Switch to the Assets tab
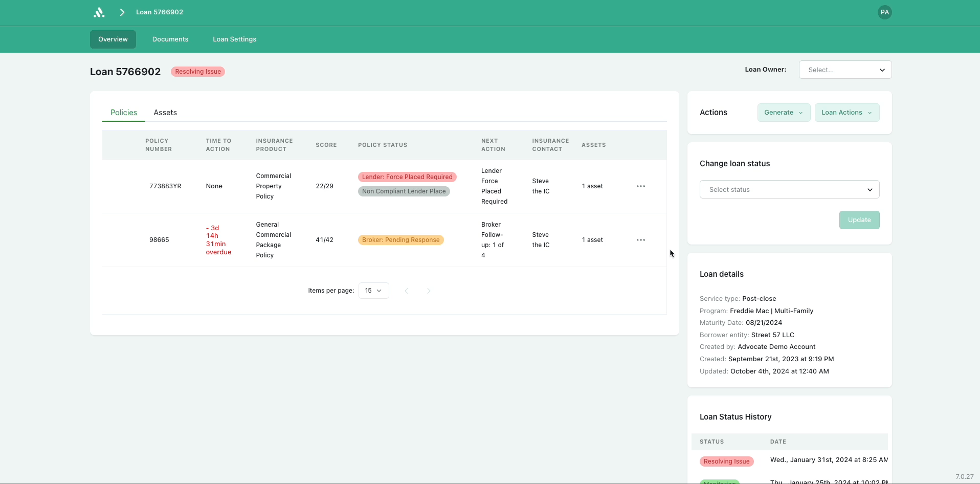This screenshot has width=980, height=484. pos(165,113)
